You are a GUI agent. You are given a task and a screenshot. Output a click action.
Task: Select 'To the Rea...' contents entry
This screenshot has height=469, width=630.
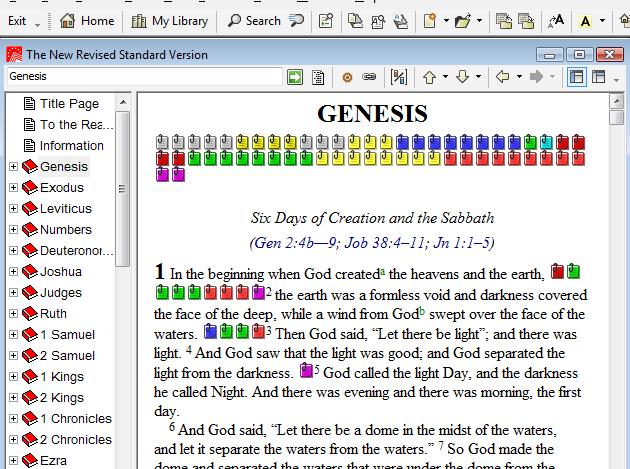click(76, 125)
